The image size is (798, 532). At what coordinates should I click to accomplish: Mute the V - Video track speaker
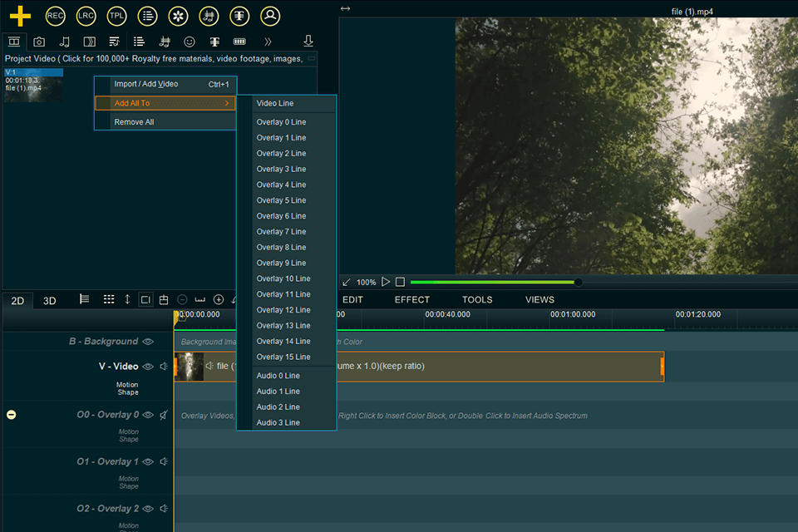(x=164, y=367)
